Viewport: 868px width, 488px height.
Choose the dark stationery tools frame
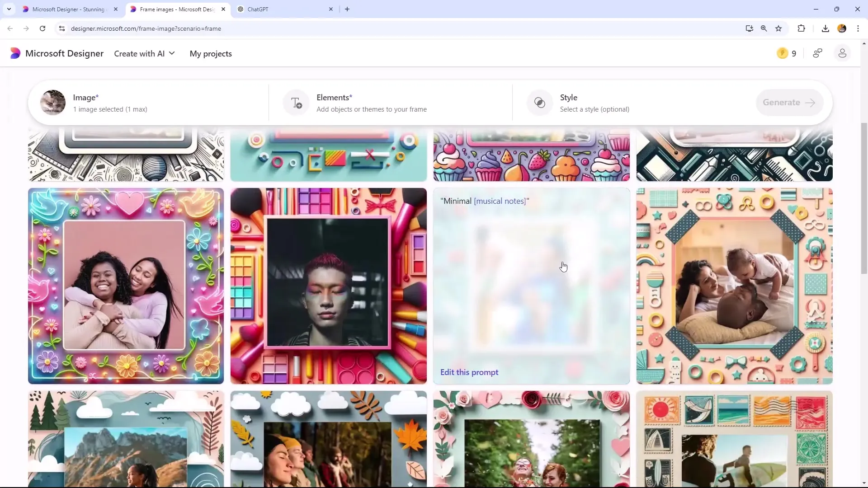735,155
